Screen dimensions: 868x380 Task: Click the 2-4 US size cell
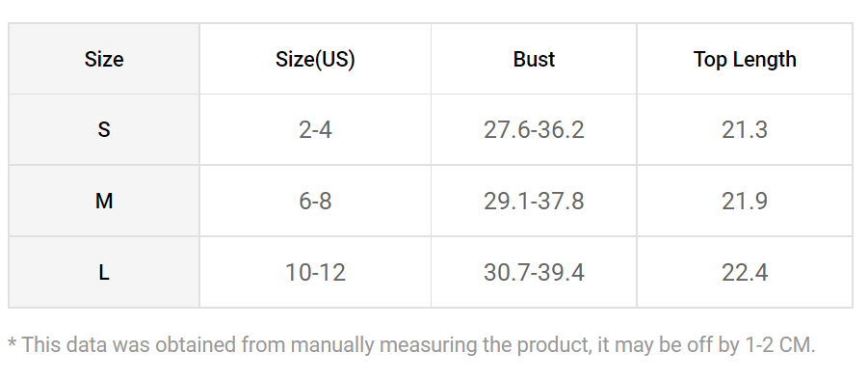pos(315,130)
